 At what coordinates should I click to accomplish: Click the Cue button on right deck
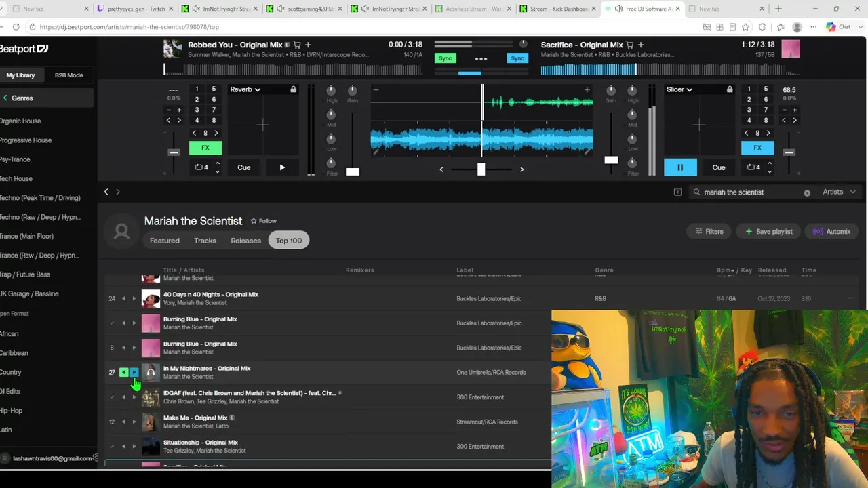coord(719,167)
